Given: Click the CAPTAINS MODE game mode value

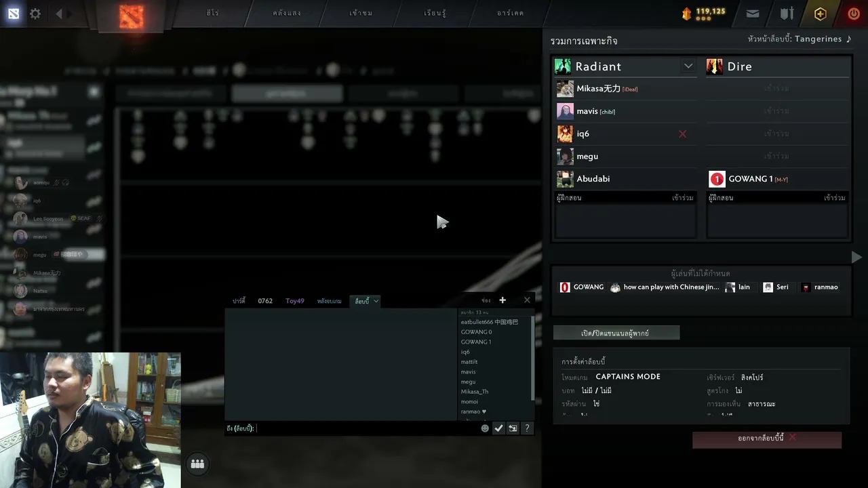Looking at the screenshot, I should (628, 377).
